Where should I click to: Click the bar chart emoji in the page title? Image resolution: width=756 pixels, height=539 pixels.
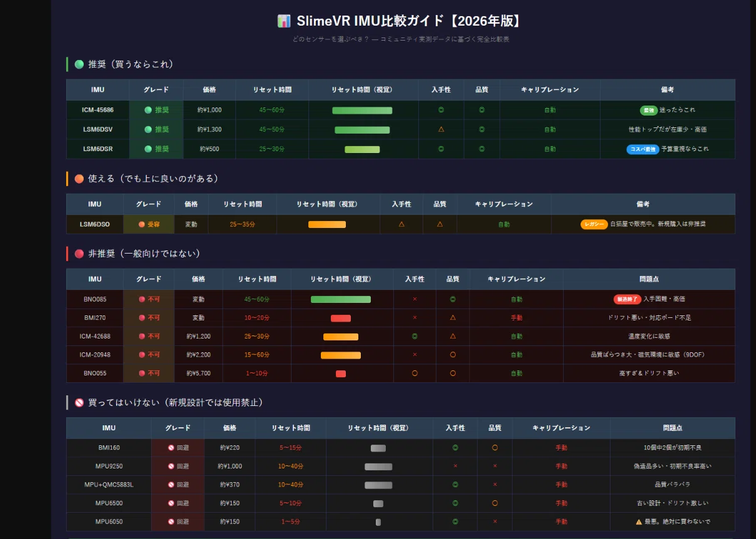283,21
